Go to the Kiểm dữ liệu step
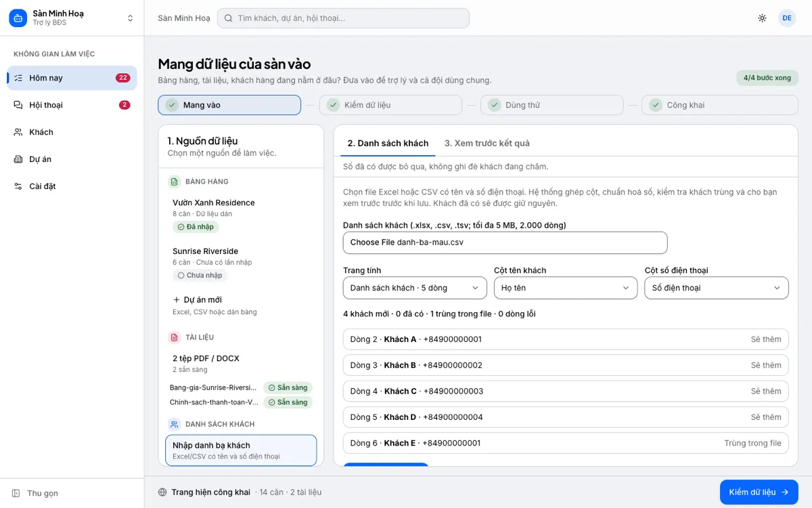This screenshot has height=508, width=812. 390,105
